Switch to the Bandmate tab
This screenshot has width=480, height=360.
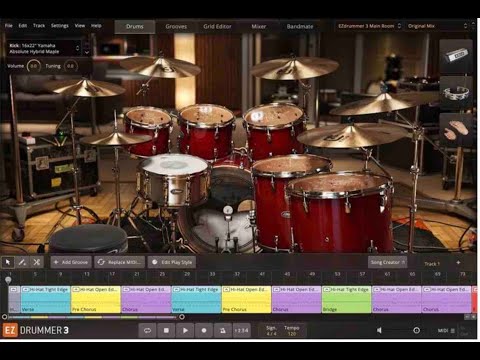[x=300, y=26]
